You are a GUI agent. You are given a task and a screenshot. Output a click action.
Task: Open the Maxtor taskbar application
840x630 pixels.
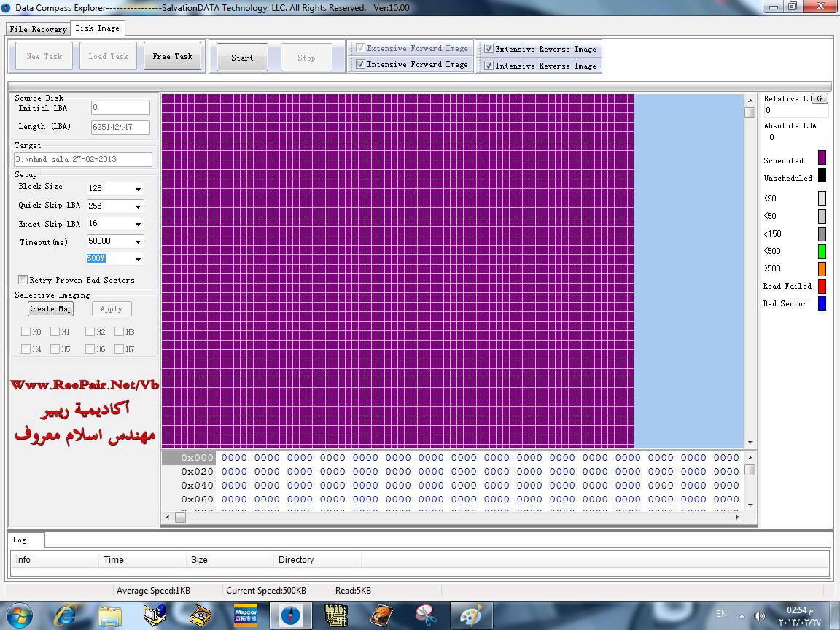245,615
